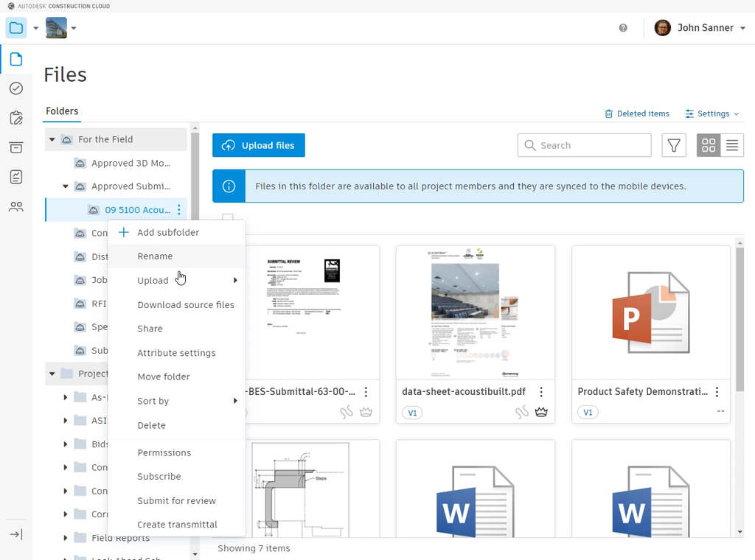Expand the sidebar with arrow icon
This screenshot has height=560, width=755.
16,534
